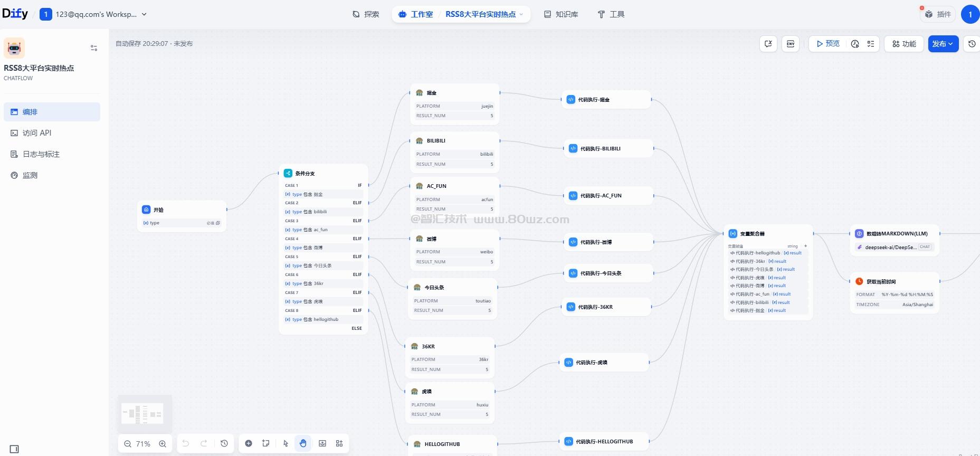
Task: Open the 工具 (Tools) tab
Action: click(611, 14)
